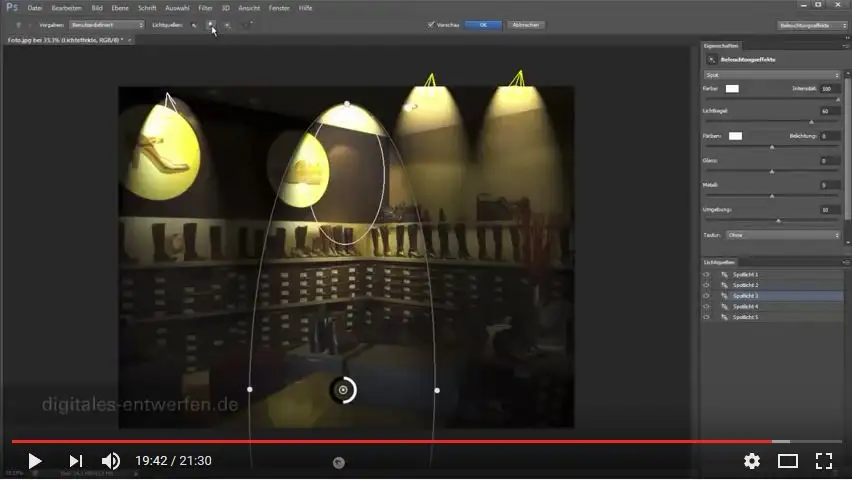This screenshot has height=480, width=852.
Task: Click the Glanz slider
Action: point(772,171)
